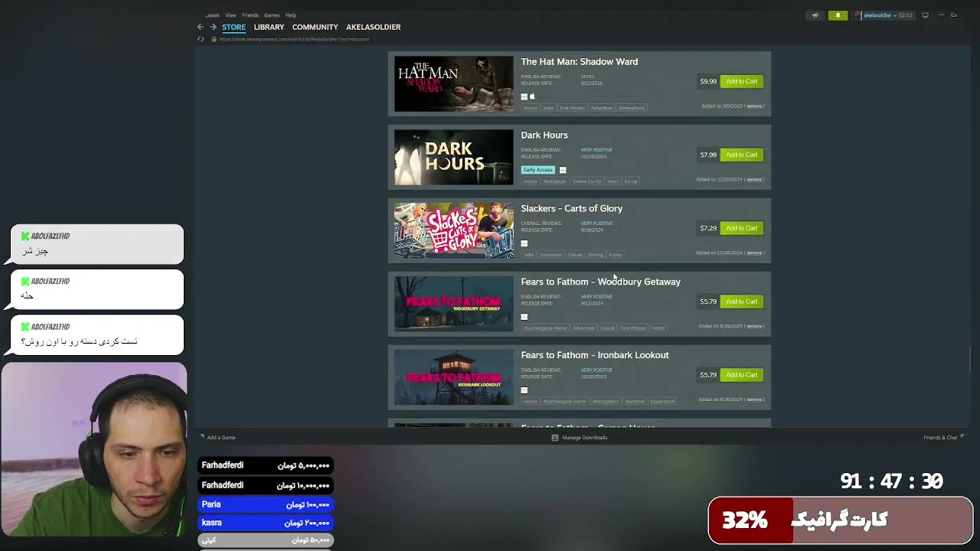The width and height of the screenshot is (980, 551).
Task: Remove Slackers from wishlist
Action: (754, 253)
